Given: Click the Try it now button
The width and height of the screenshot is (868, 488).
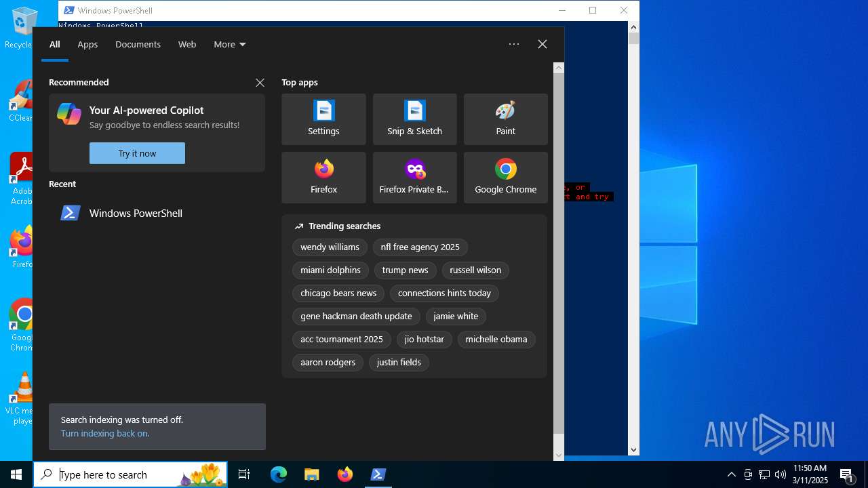Looking at the screenshot, I should coord(137,153).
